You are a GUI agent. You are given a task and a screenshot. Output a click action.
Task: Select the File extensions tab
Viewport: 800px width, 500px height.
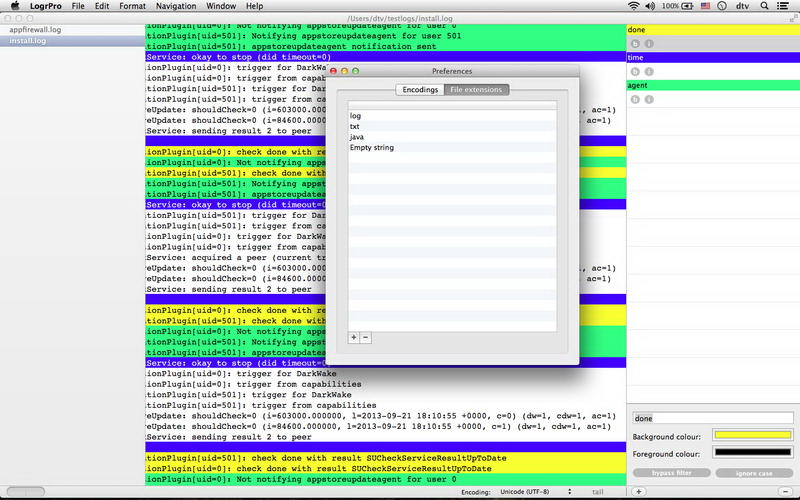[x=478, y=90]
